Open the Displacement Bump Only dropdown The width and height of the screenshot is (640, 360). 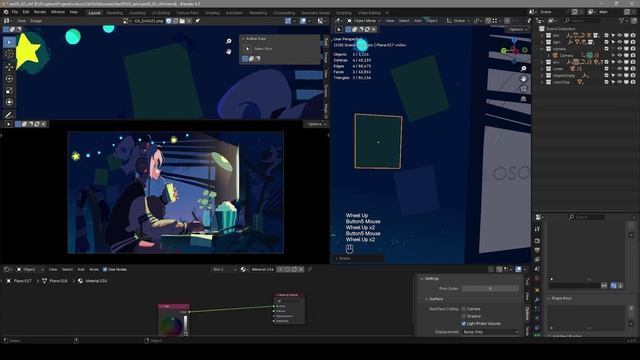pos(491,332)
